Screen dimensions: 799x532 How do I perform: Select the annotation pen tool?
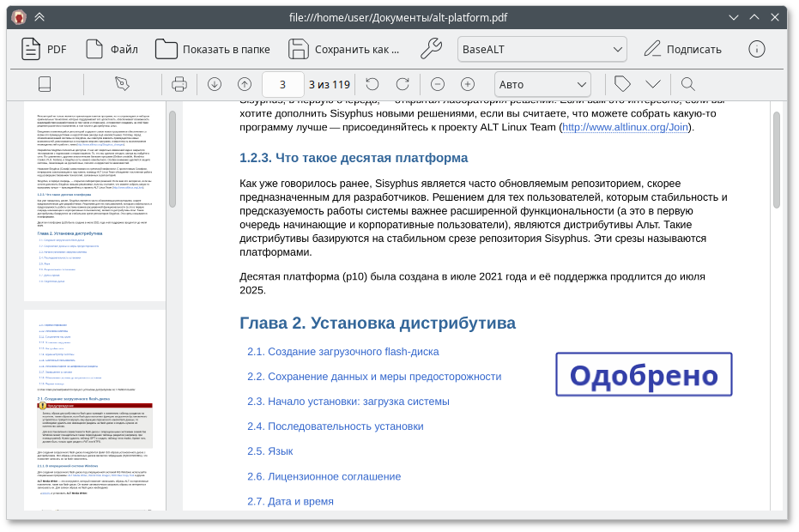point(121,84)
